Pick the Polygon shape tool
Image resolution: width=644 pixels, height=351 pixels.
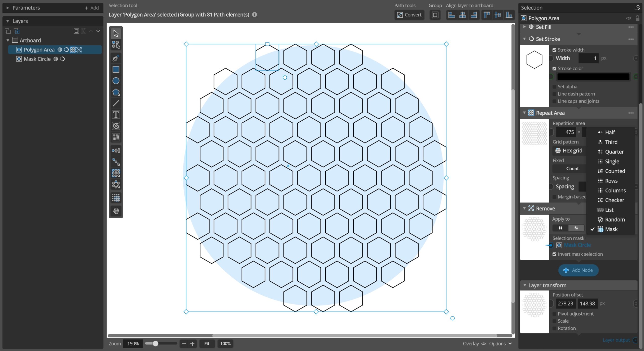point(116,92)
